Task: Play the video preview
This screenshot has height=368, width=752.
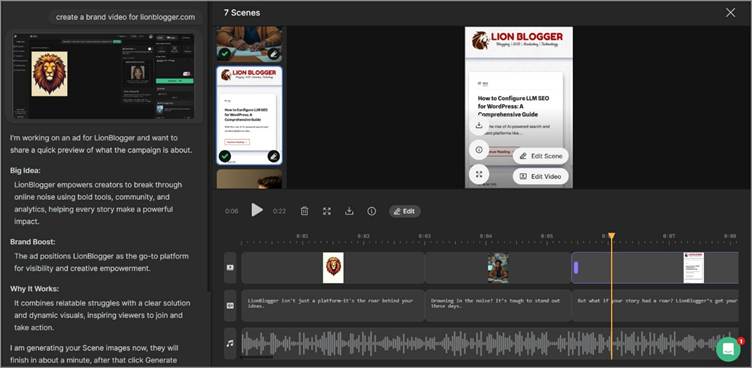Action: pyautogui.click(x=257, y=210)
